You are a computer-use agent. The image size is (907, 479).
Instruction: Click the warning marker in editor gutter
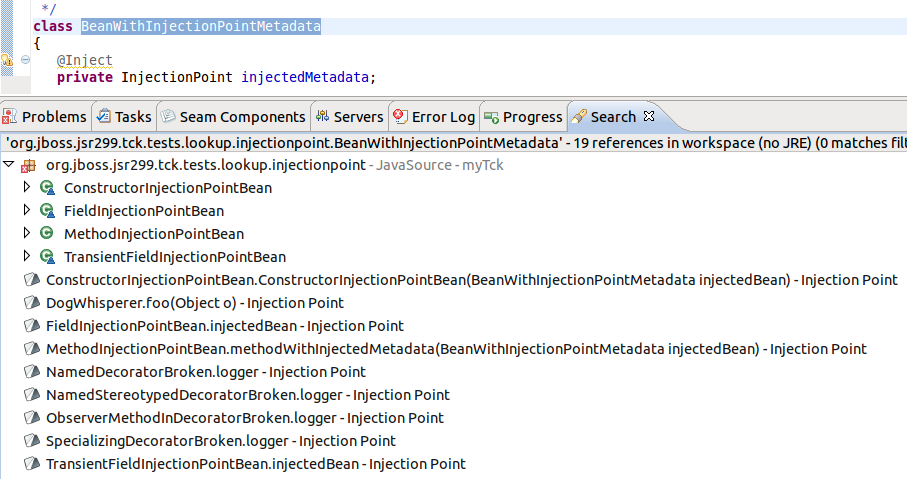pos(7,60)
